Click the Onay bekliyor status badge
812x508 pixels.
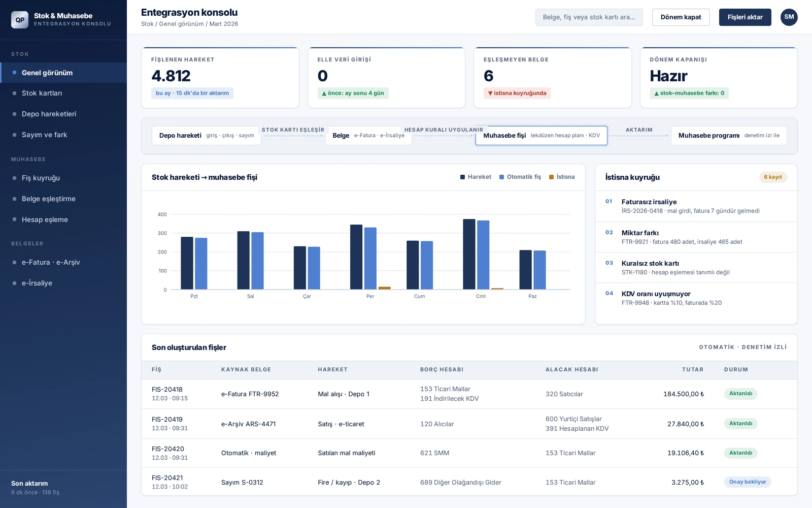pyautogui.click(x=747, y=482)
